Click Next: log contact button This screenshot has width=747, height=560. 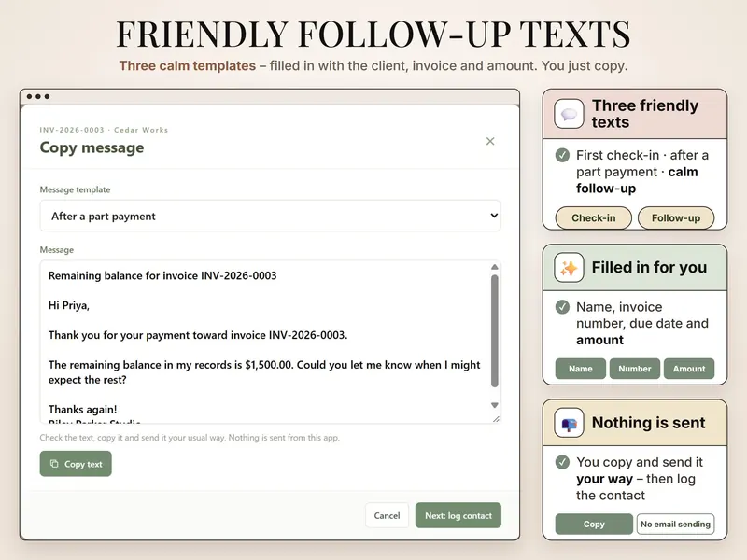tap(458, 515)
